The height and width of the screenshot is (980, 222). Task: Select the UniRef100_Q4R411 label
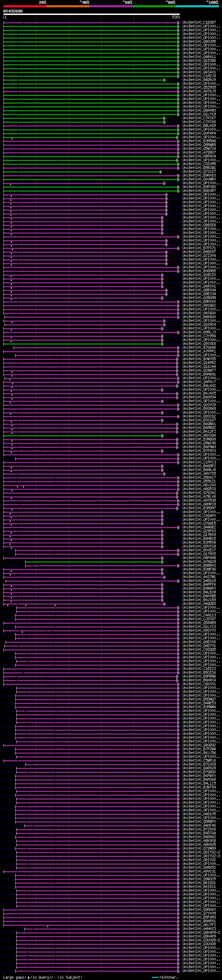199,57
